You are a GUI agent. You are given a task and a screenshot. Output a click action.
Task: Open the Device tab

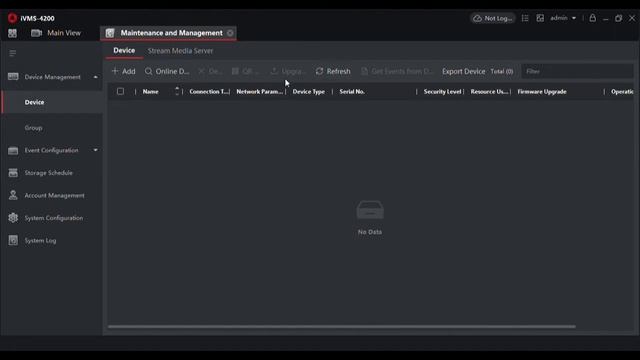click(124, 51)
